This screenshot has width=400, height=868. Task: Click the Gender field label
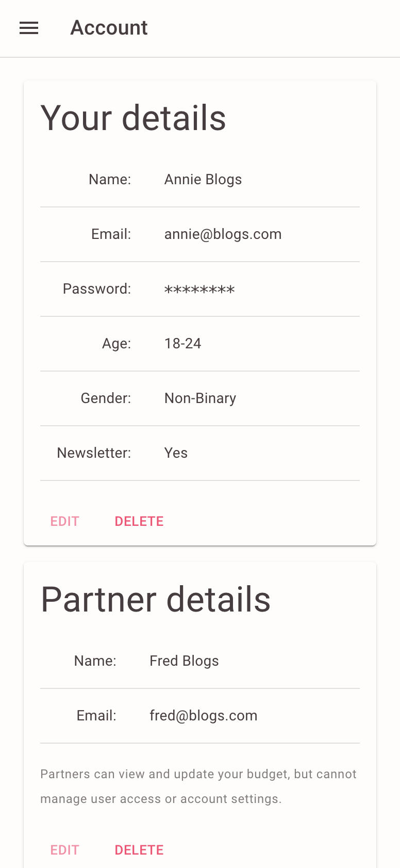pyautogui.click(x=106, y=398)
